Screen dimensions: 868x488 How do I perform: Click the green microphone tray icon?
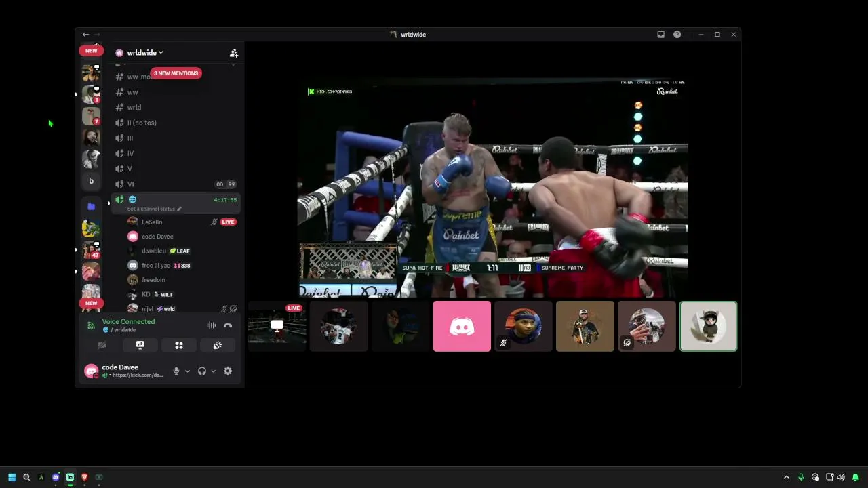coord(801,477)
